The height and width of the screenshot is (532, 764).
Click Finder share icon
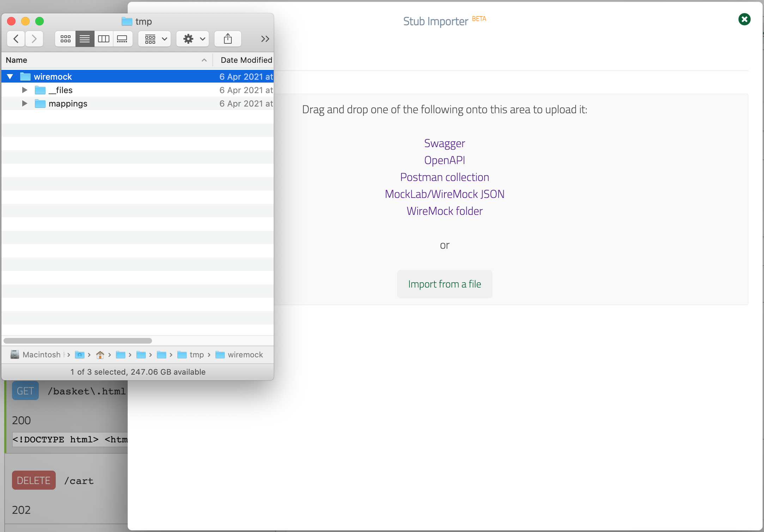228,39
